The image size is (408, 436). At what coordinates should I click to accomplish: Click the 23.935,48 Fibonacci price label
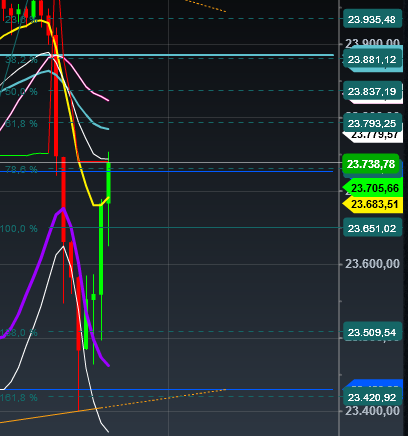click(372, 19)
